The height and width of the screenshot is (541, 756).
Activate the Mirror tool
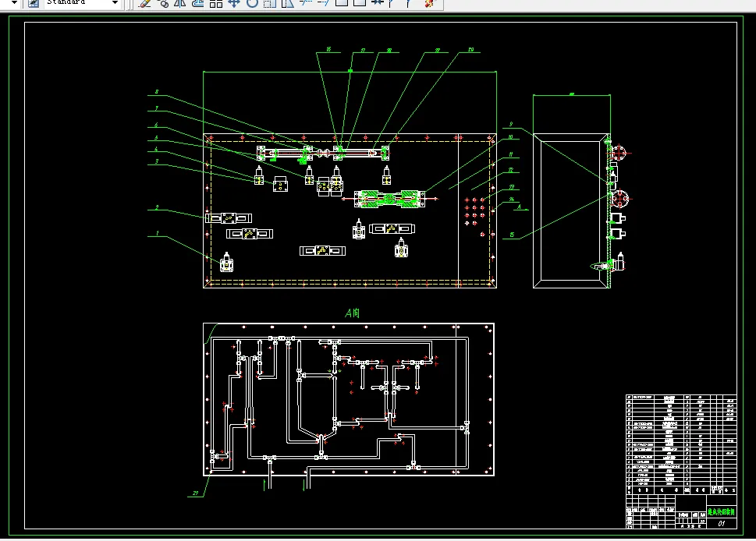click(x=180, y=3)
